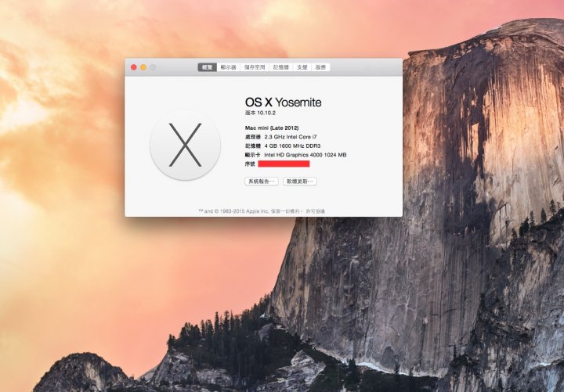This screenshot has height=392, width=564.
Task: Switch to the 顯示器 (Displays) tab
Action: 229,67
